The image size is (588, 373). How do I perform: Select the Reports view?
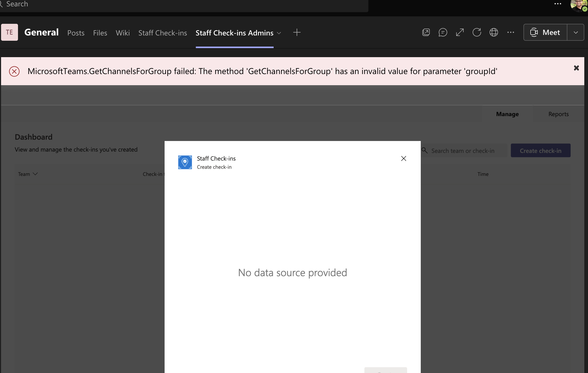[x=558, y=114]
